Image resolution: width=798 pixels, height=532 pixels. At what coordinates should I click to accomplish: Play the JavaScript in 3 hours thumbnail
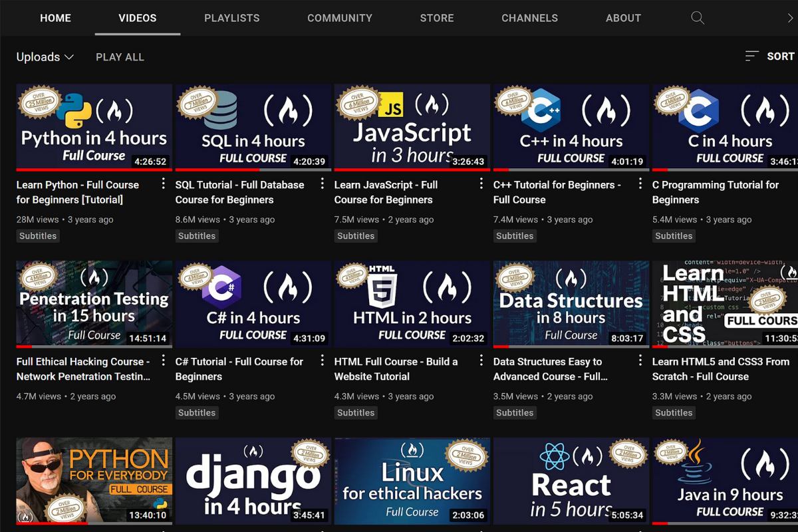(412, 127)
